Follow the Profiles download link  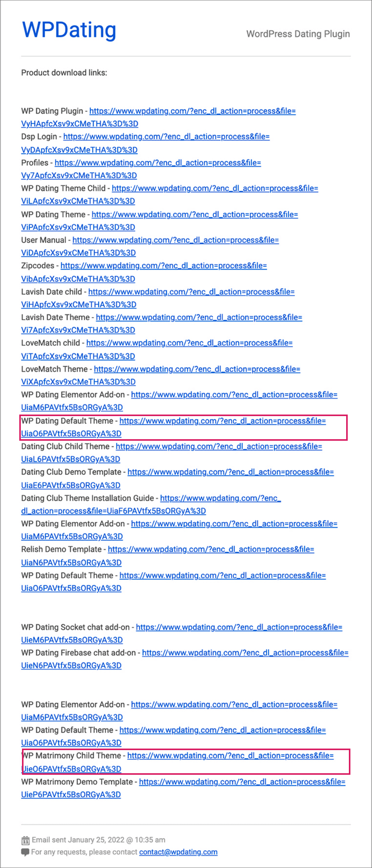(x=158, y=163)
